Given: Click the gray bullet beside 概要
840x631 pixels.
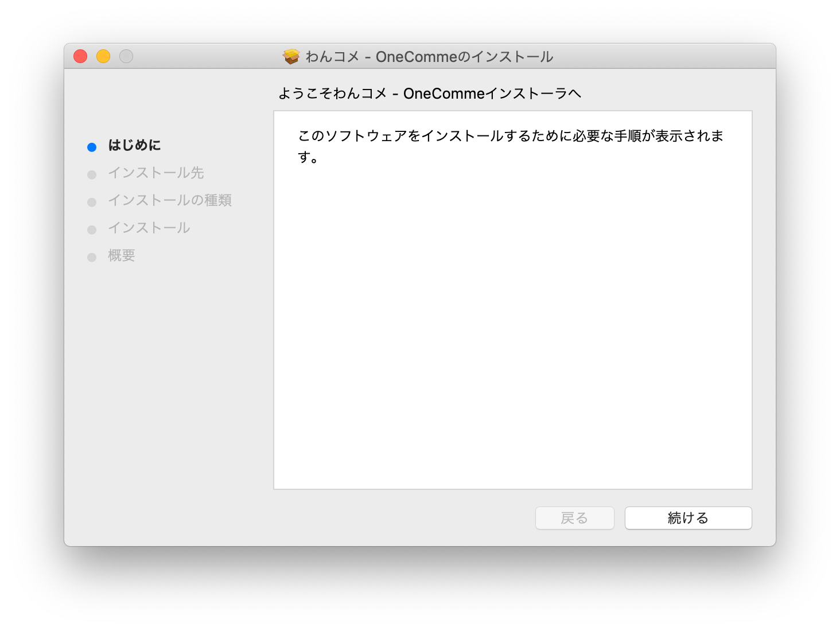Looking at the screenshot, I should click(92, 257).
